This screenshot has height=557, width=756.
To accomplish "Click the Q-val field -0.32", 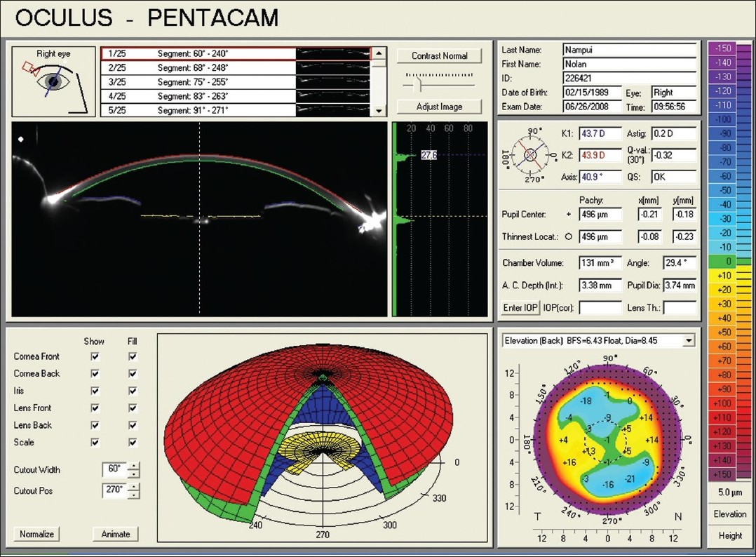I will point(674,155).
